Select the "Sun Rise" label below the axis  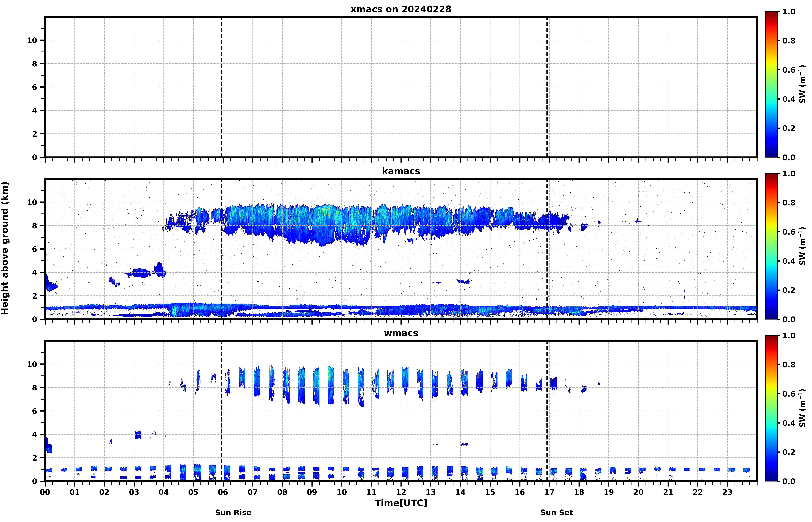point(233,512)
